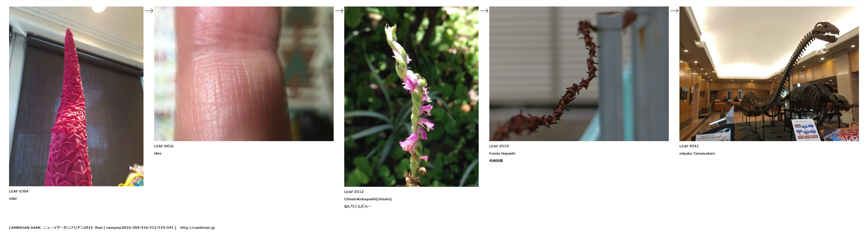This screenshot has height=234, width=868.
Task: Select the LEAF 0416 label
Action: (164, 146)
